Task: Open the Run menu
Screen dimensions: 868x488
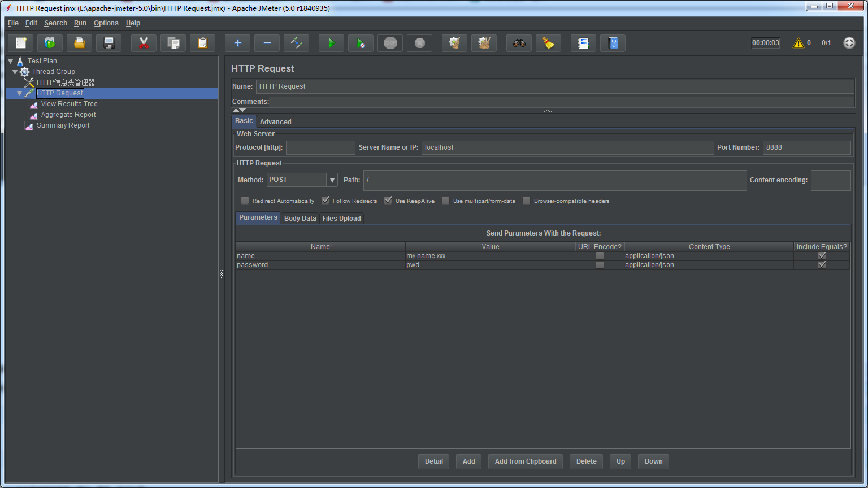Action: pos(80,23)
